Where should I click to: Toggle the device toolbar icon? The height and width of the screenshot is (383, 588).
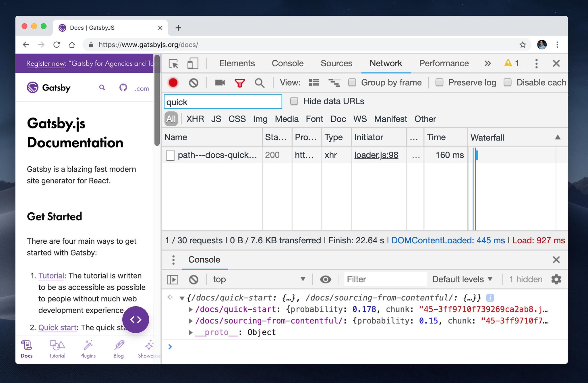[x=193, y=63]
